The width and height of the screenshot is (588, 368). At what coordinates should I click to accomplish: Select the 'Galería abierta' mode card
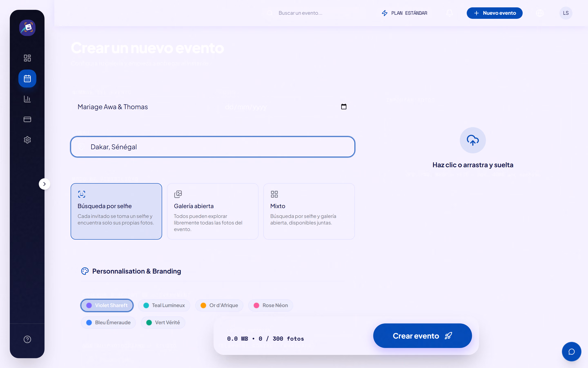pos(213,211)
